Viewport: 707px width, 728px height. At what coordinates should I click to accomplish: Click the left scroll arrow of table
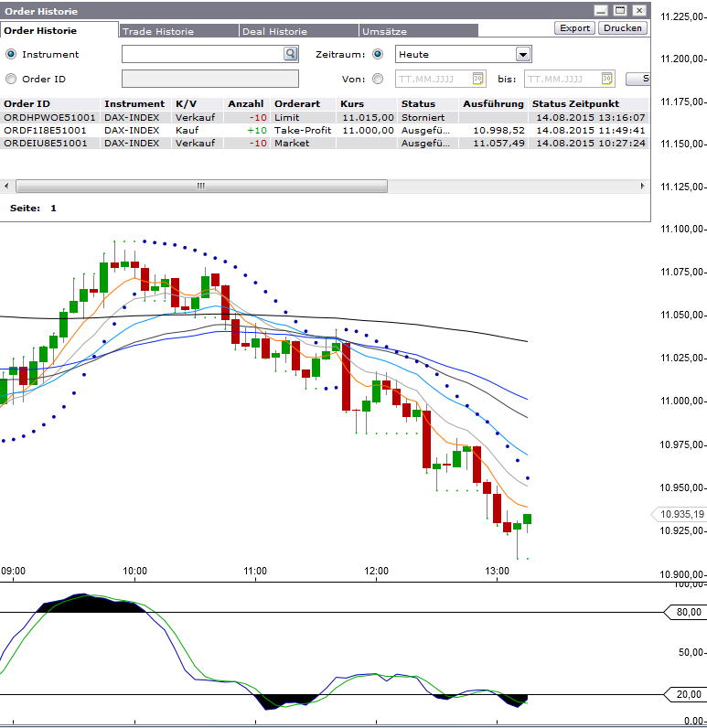[x=8, y=186]
